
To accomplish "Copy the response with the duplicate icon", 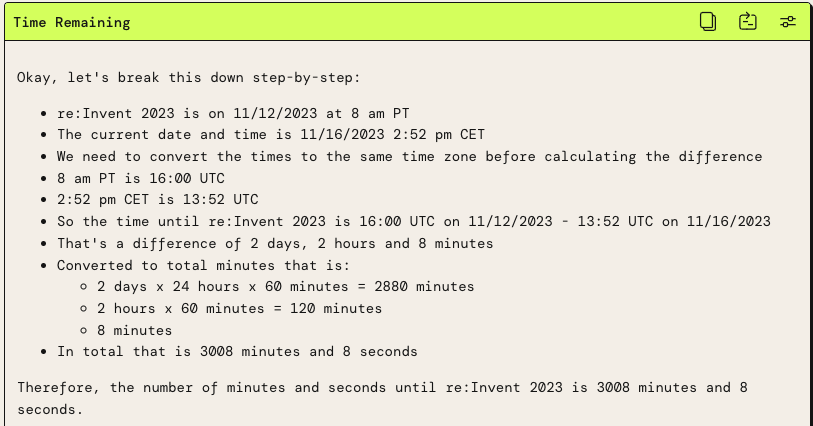I will point(708,22).
